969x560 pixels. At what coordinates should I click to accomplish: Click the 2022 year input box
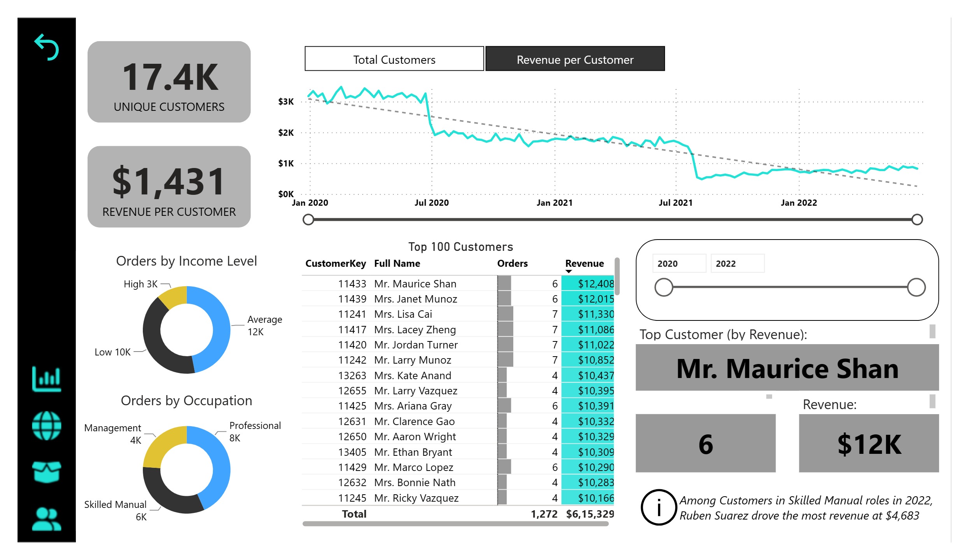[x=738, y=264]
